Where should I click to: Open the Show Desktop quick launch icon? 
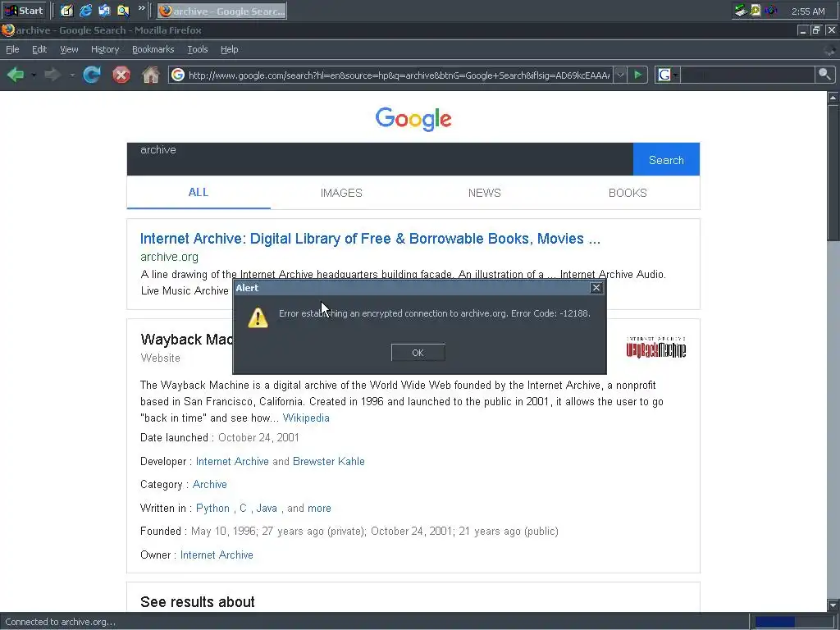[66, 10]
